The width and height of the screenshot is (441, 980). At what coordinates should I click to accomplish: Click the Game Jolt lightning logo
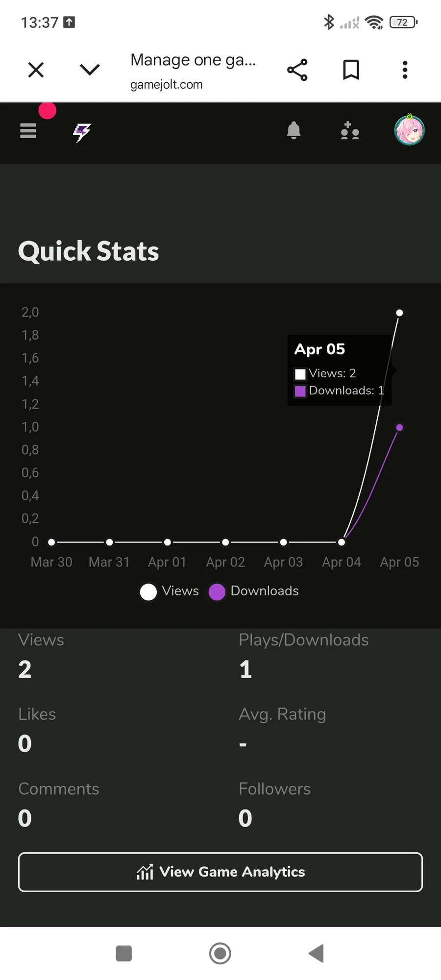point(82,132)
